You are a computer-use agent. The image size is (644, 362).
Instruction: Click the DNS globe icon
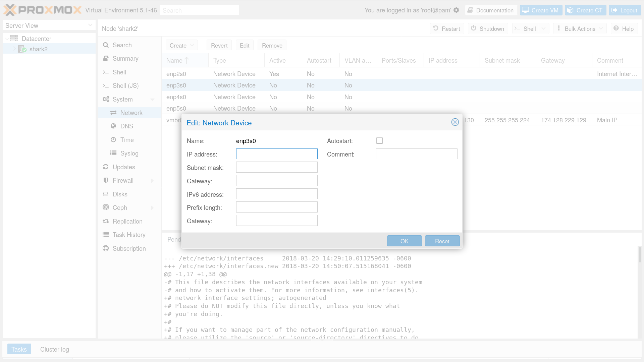click(113, 126)
